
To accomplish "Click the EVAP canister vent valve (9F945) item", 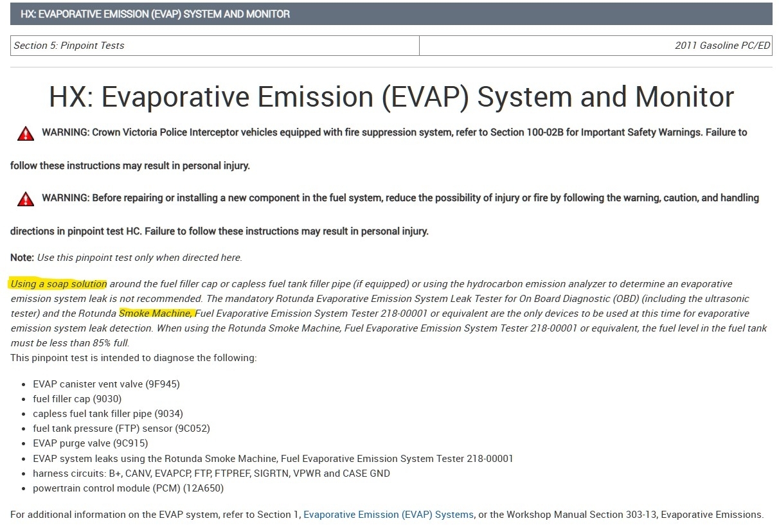I will (x=106, y=384).
